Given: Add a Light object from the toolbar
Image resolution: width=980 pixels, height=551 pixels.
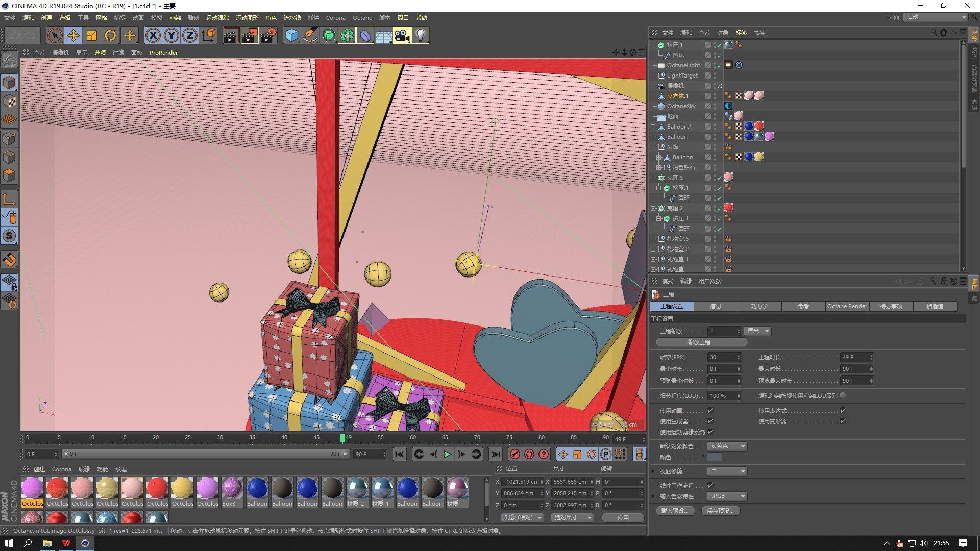Looking at the screenshot, I should [x=420, y=35].
